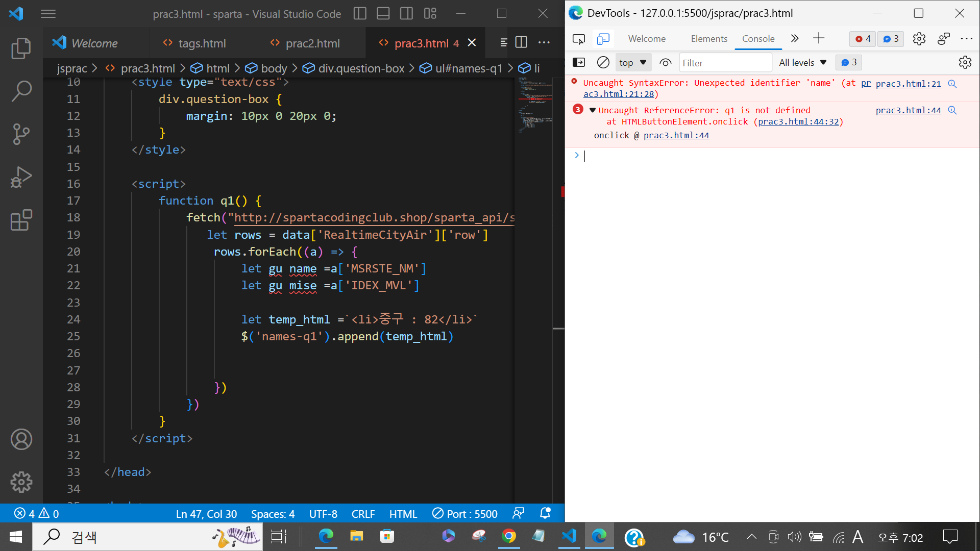980x551 pixels.
Task: Show more DevTools tabs chevron
Action: pyautogui.click(x=794, y=38)
